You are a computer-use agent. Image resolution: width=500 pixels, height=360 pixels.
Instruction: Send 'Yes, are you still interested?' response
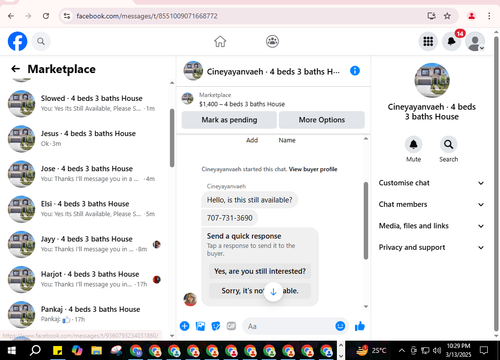[x=260, y=271]
